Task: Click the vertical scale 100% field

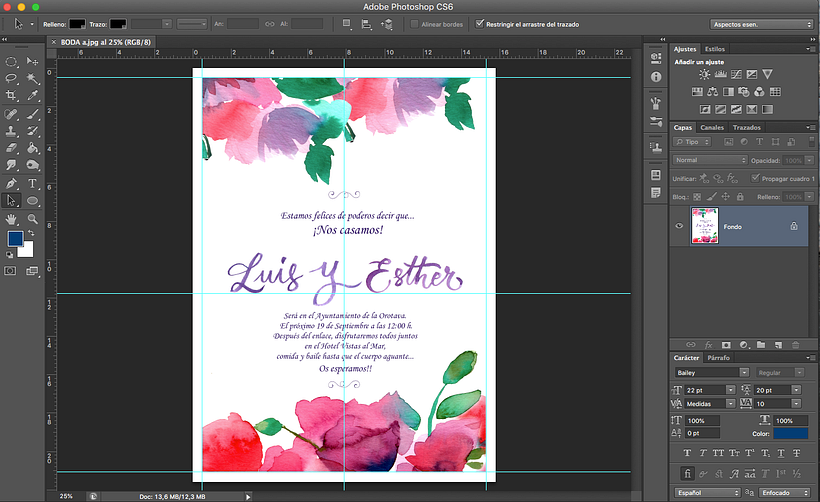Action: click(x=703, y=420)
